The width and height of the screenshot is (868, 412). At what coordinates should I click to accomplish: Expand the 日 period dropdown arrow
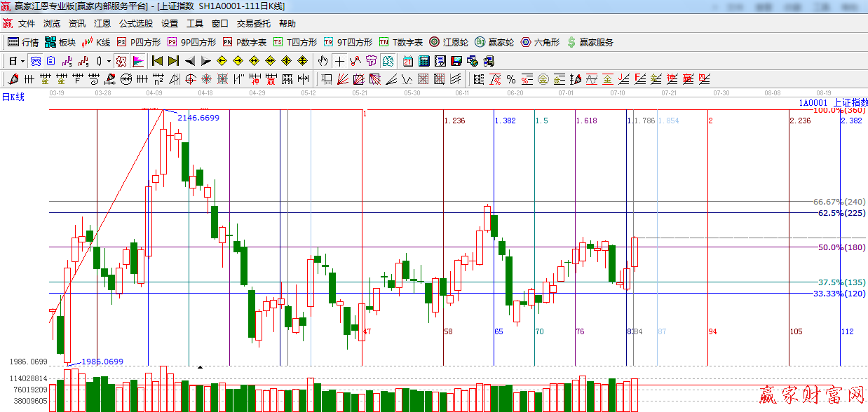22,61
